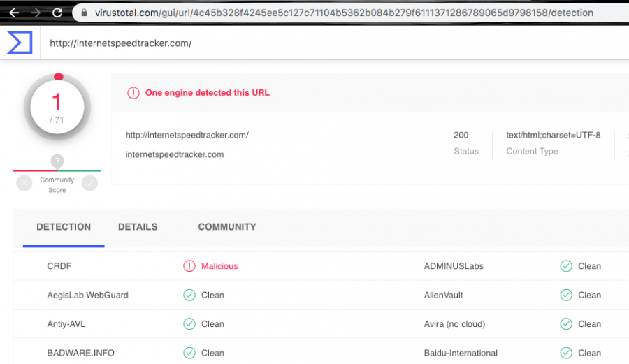Click the internetspeedtracker.com domain text
629x364 pixels.
175,154
